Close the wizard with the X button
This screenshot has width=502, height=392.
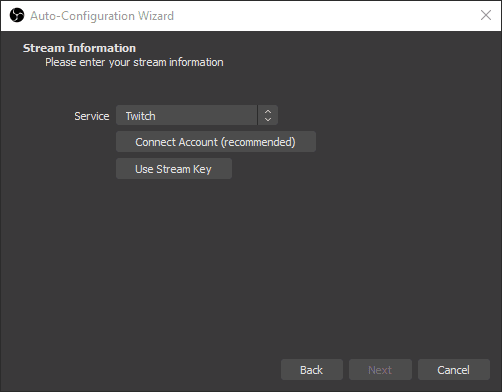[486, 15]
